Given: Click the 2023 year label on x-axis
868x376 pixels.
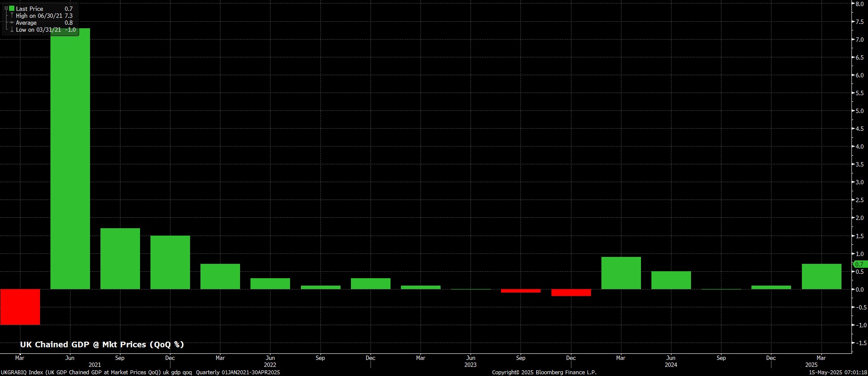Looking at the screenshot, I should click(471, 365).
